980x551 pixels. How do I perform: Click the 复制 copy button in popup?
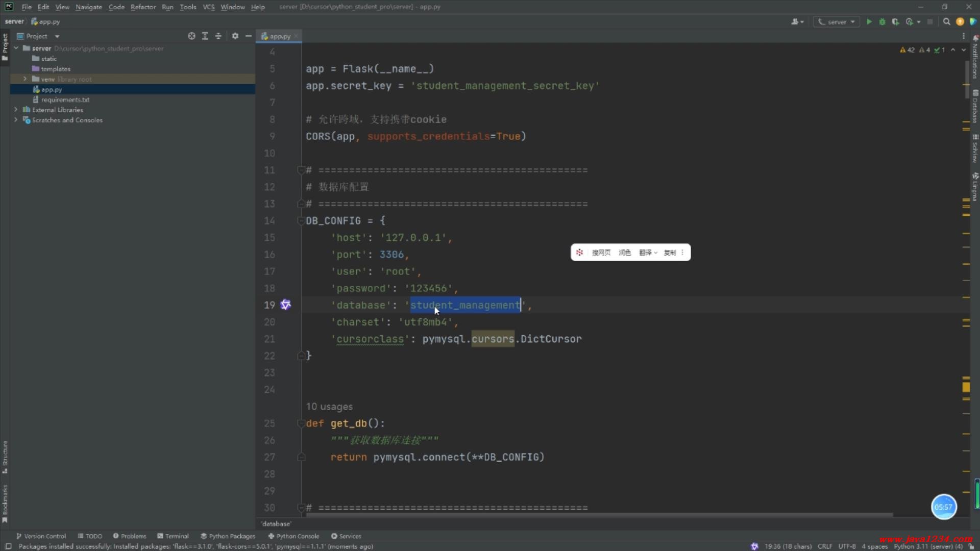(x=669, y=253)
